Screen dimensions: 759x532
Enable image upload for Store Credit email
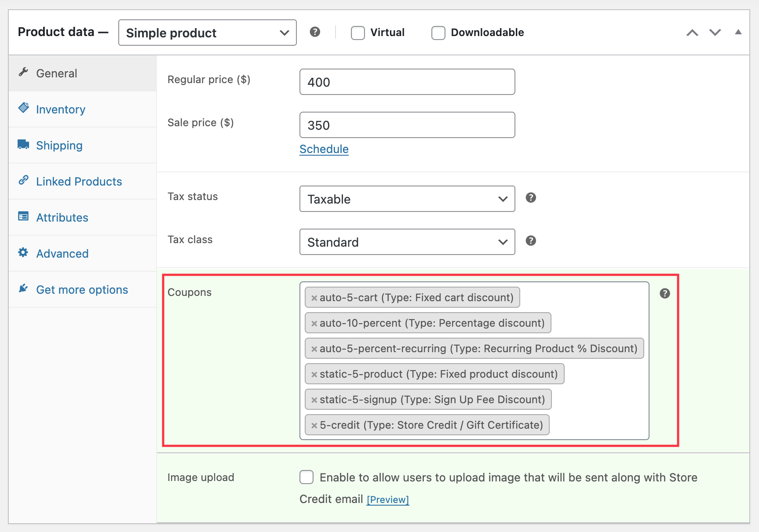click(307, 477)
